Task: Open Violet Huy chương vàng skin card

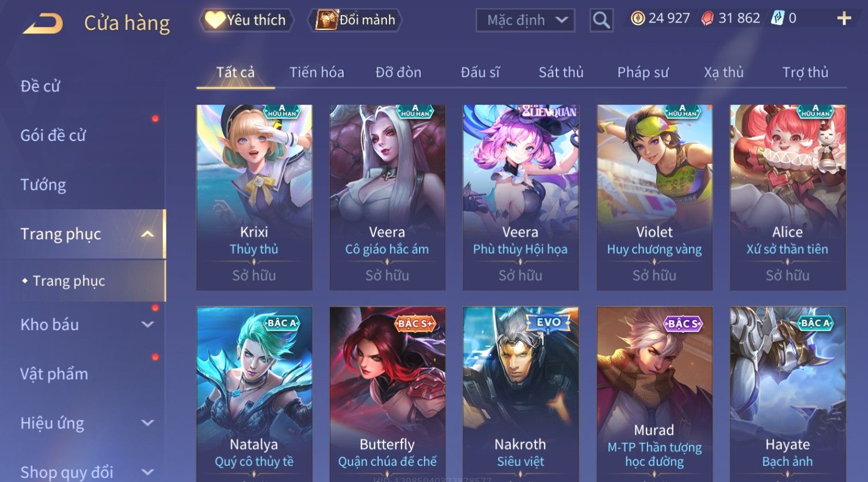Action: [654, 197]
